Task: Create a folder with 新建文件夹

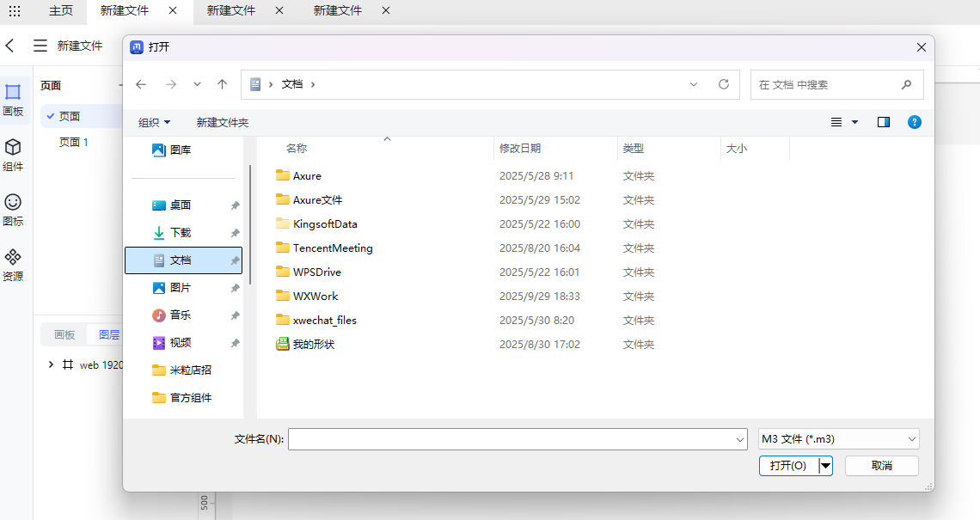Action: pyautogui.click(x=222, y=122)
